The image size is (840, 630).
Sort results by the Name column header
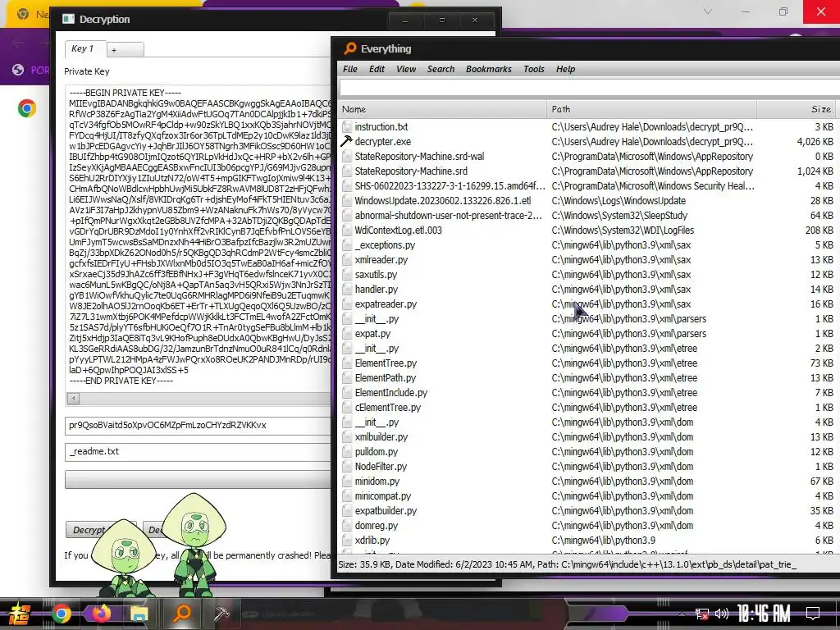point(442,109)
